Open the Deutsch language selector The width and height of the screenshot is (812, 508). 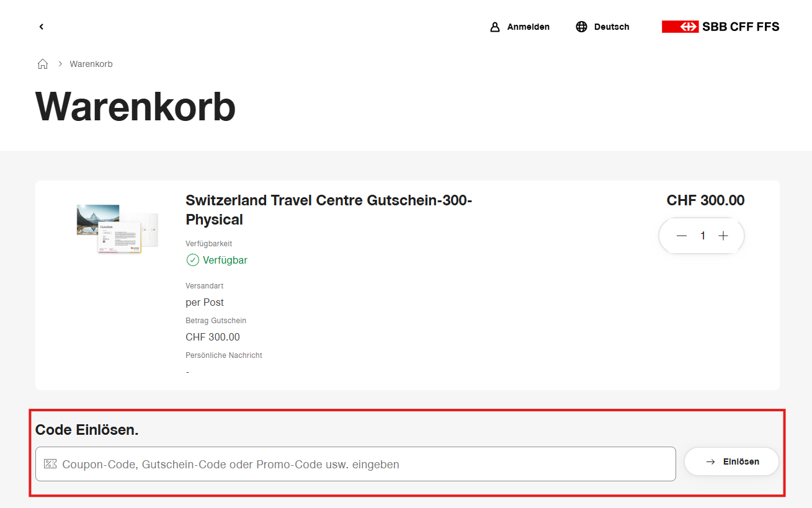611,27
